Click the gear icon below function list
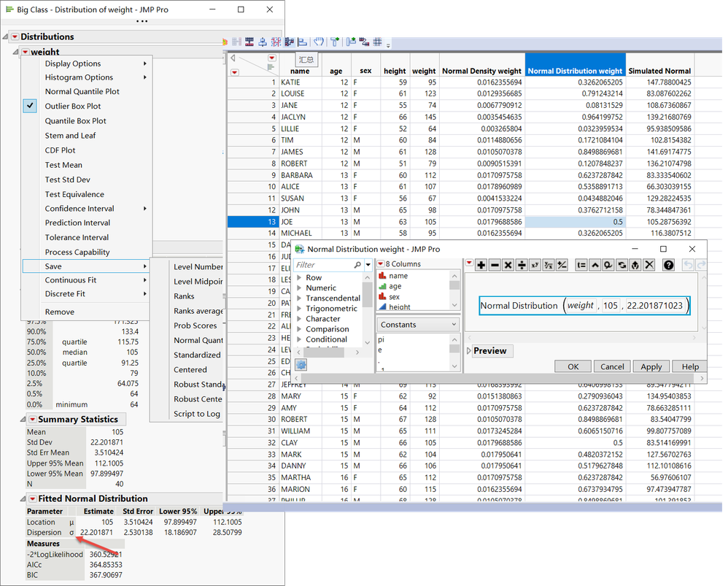 tap(301, 364)
